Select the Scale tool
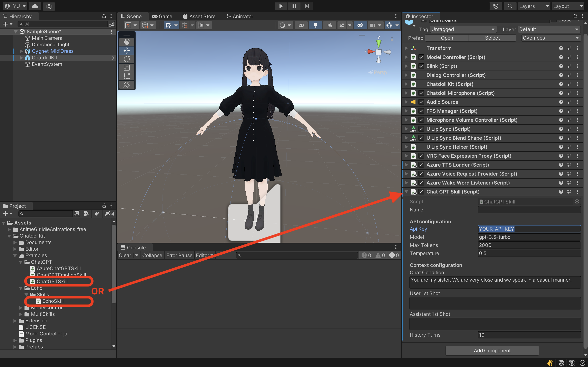588x367 pixels. point(127,67)
